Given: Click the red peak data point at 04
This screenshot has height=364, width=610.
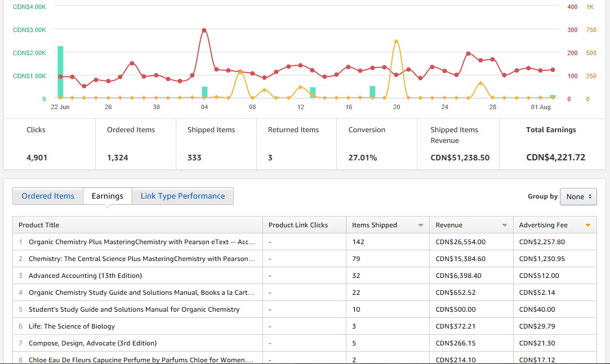Looking at the screenshot, I should (204, 30).
